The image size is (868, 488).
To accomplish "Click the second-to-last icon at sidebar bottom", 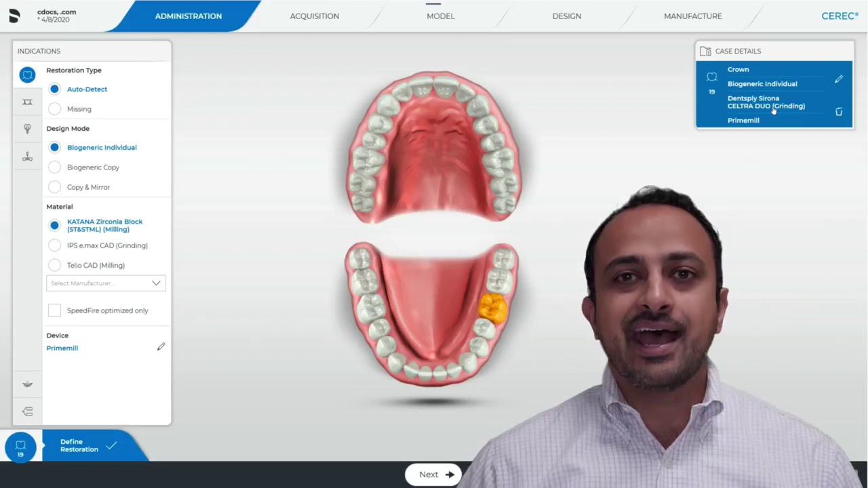I will (27, 384).
